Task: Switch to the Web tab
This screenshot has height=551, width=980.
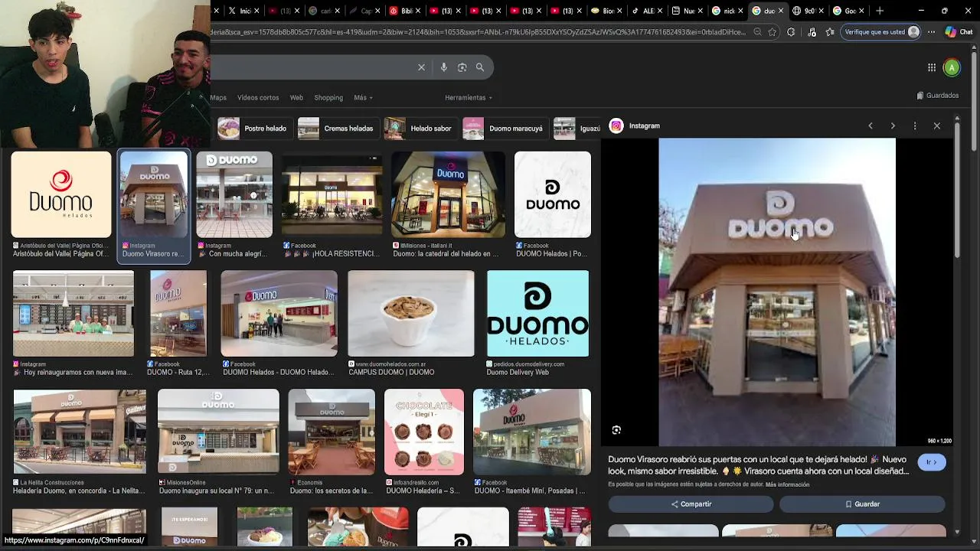Action: pyautogui.click(x=296, y=98)
